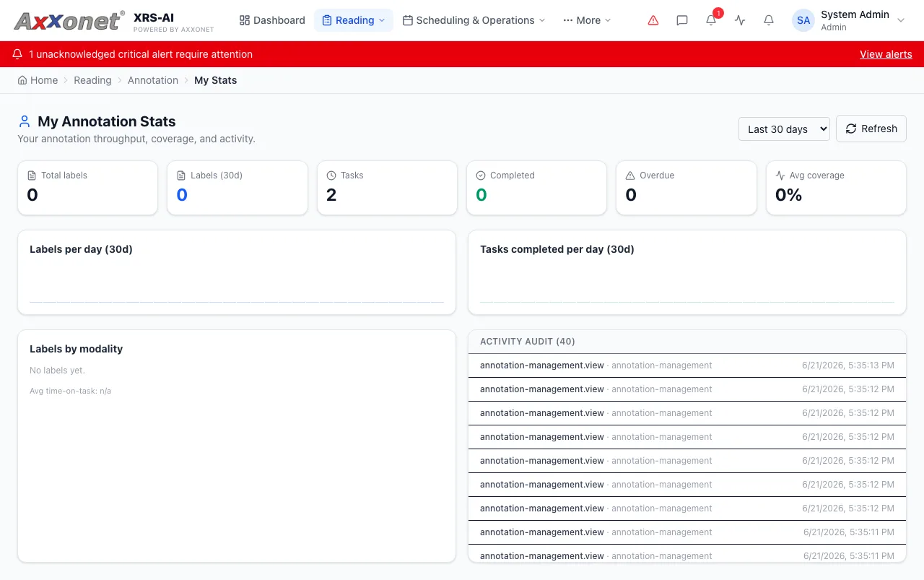Image resolution: width=924 pixels, height=580 pixels.
Task: Click the plain bell icon in header
Action: 769,20
